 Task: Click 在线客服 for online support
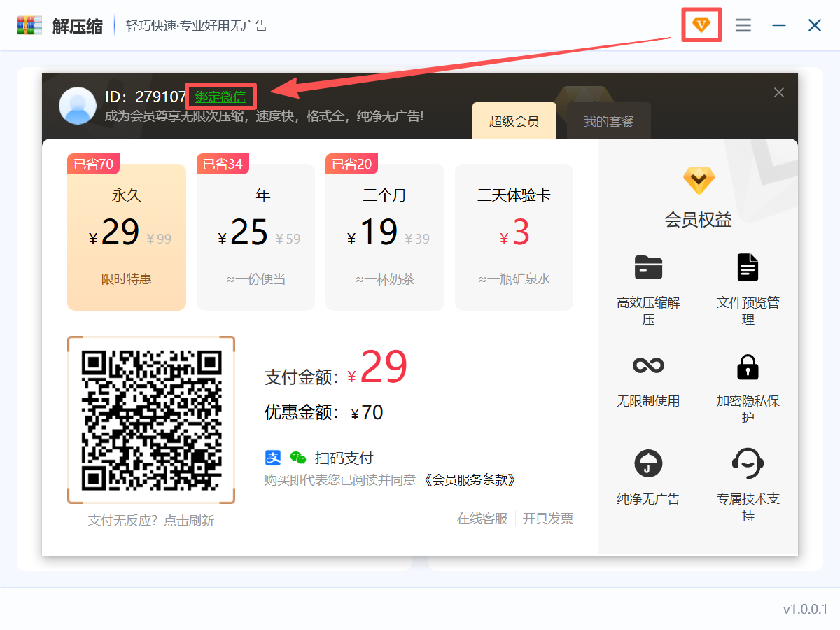click(482, 519)
